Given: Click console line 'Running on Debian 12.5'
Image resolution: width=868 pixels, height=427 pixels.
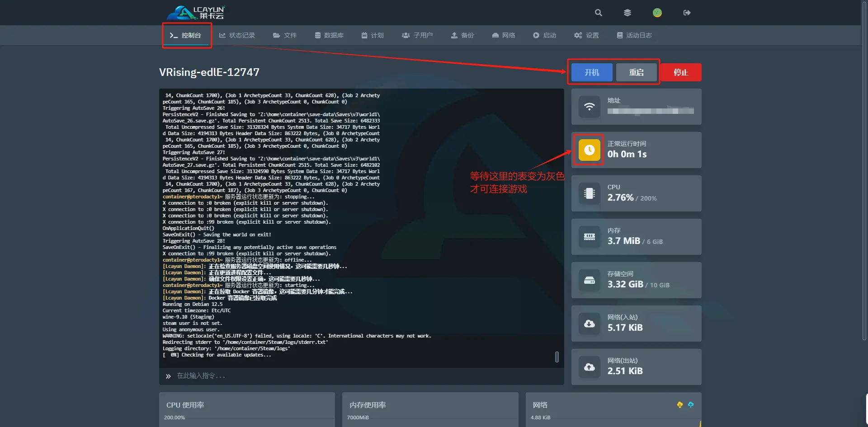Looking at the screenshot, I should (193, 304).
